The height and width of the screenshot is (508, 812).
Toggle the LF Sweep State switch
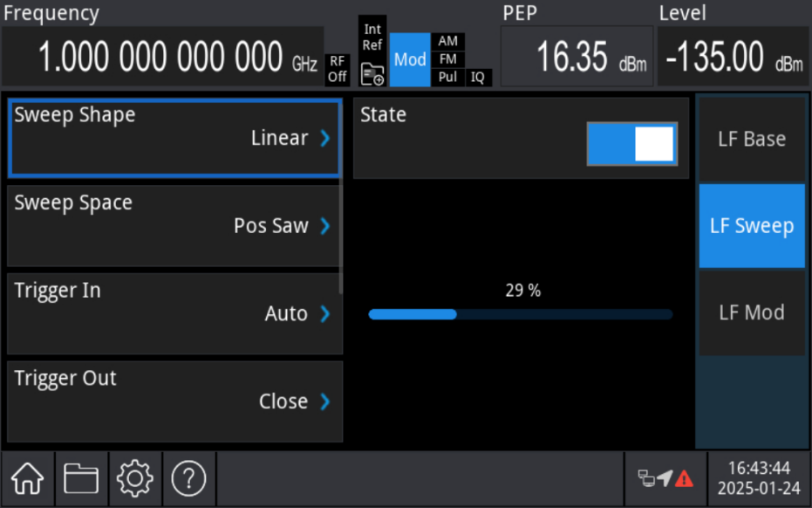click(x=631, y=143)
